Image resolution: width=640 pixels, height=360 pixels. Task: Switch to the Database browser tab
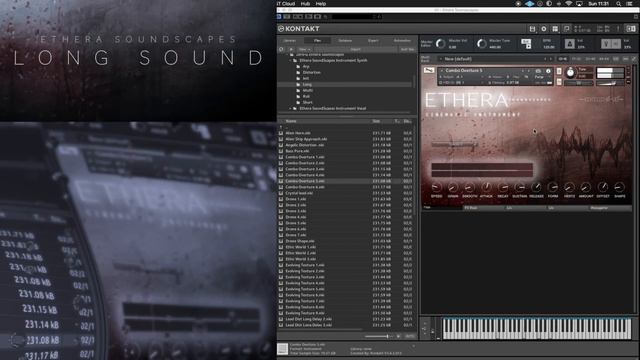(x=345, y=40)
